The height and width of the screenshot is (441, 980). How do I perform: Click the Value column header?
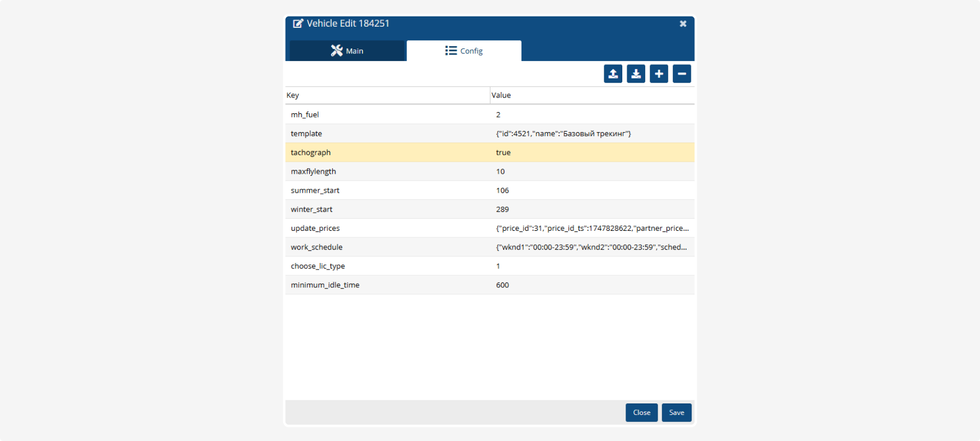click(501, 95)
